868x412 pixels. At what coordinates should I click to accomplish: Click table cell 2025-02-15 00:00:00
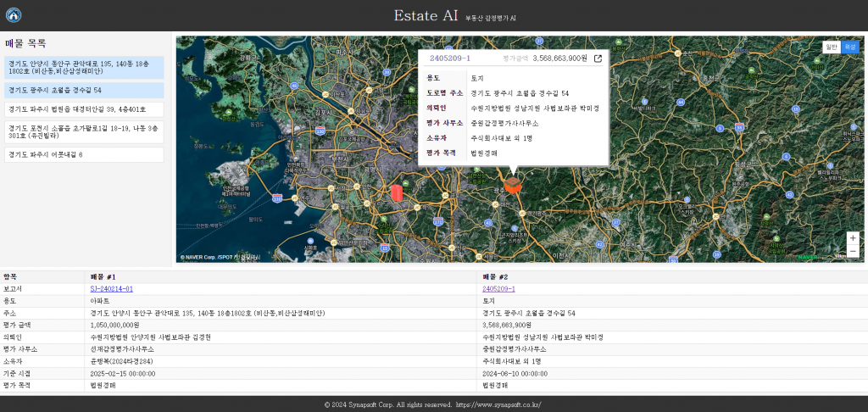[x=123, y=374]
